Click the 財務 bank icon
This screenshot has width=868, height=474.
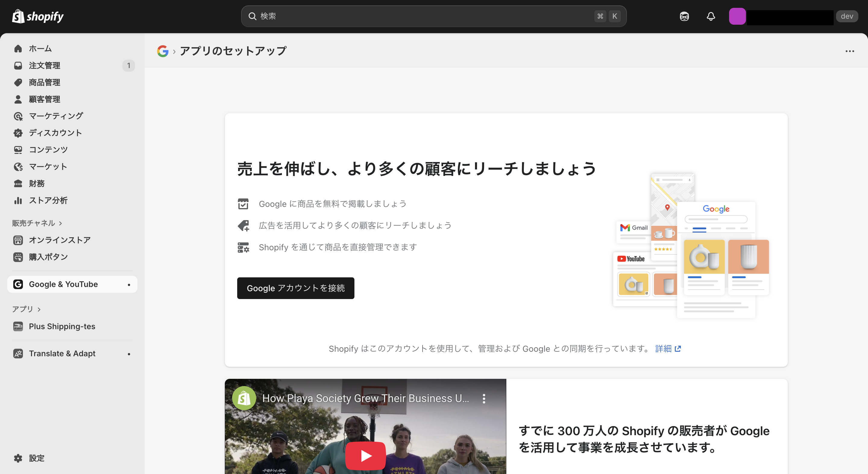[x=18, y=183]
